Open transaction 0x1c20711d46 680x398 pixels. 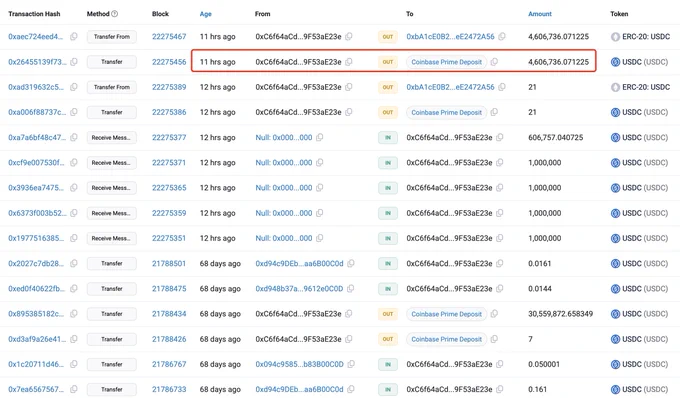click(36, 364)
